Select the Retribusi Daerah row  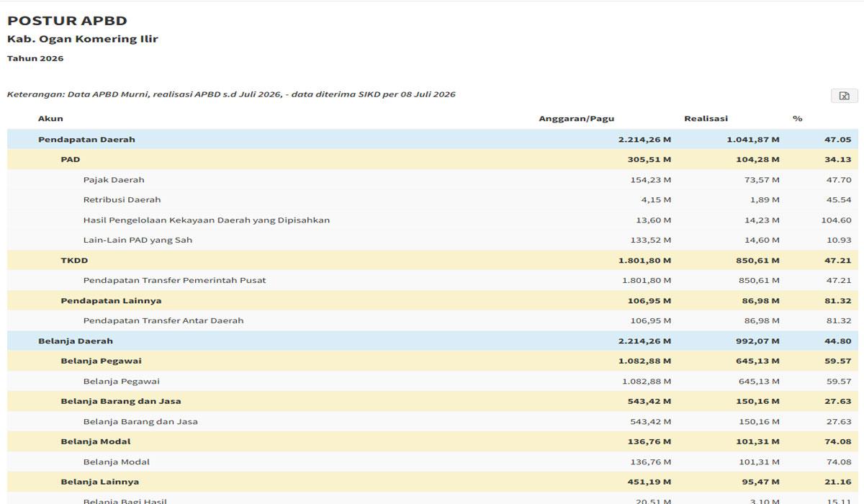(433, 200)
